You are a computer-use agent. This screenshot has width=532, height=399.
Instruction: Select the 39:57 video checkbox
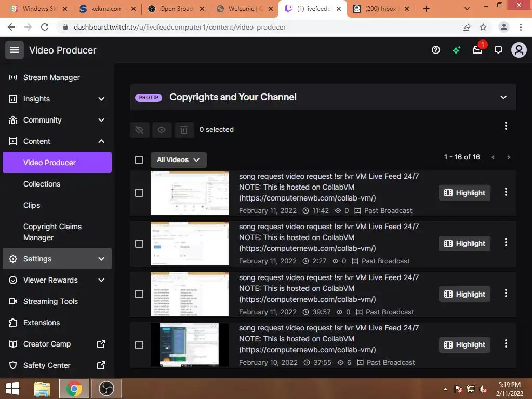click(x=139, y=294)
